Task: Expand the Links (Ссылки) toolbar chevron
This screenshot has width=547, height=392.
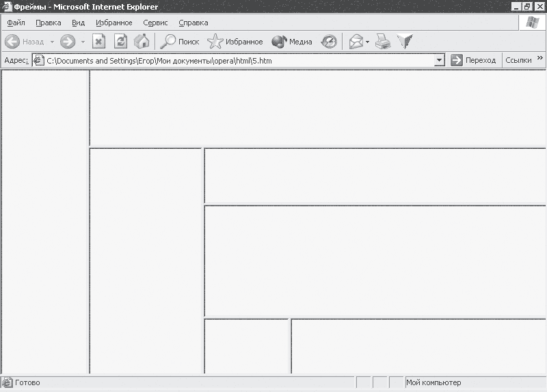Action: (539, 59)
